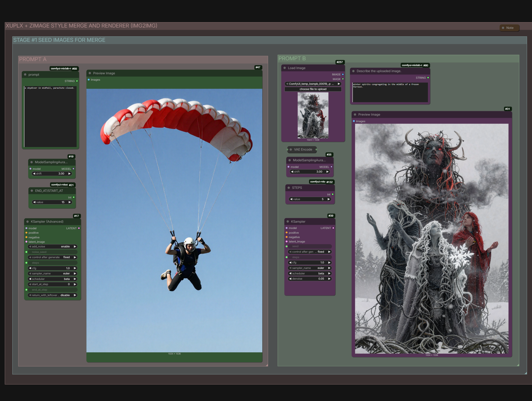Click the denoise 0.05 slider in KSampler
This screenshot has height=401, width=532.
coord(310,279)
